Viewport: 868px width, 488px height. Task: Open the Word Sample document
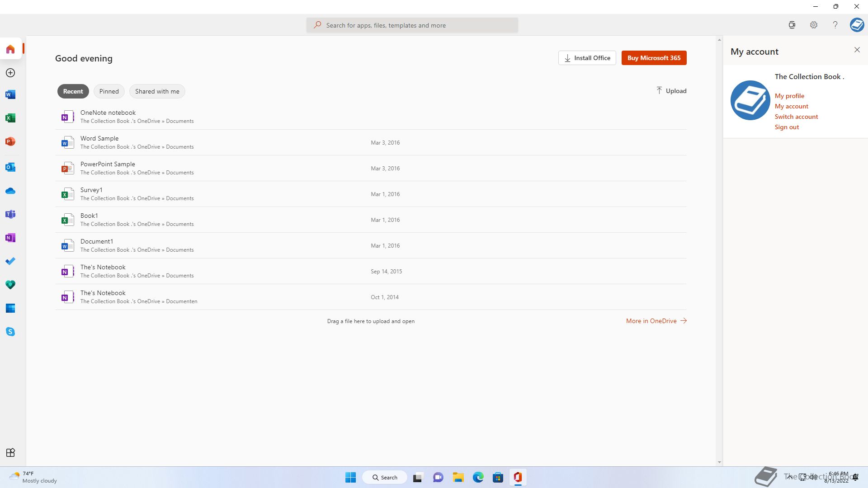(371, 142)
